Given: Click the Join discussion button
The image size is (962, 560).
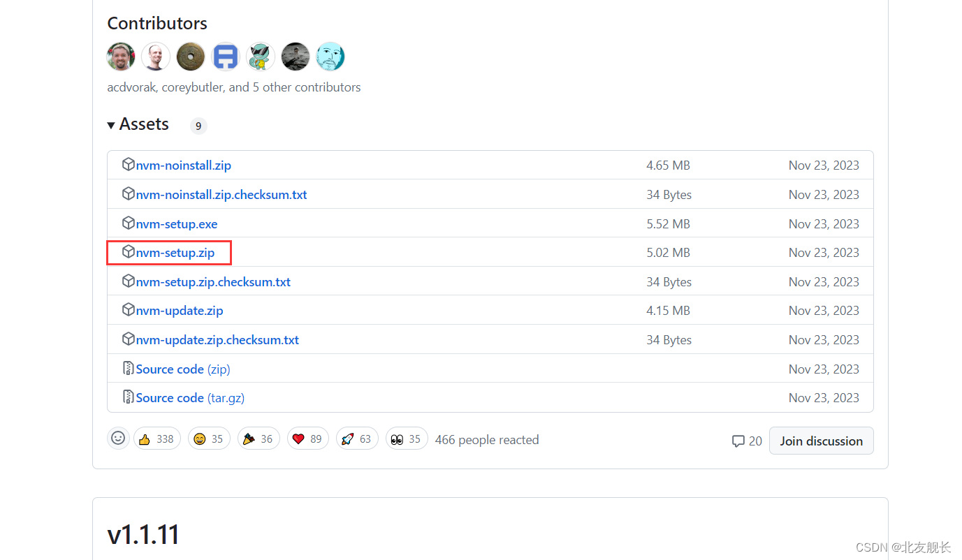Looking at the screenshot, I should pos(822,441).
